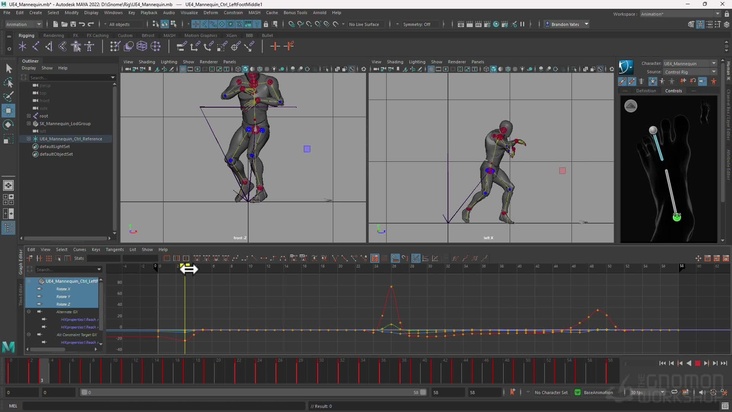Open the Character UE4_Mannequin dropdown
This screenshot has height=412, width=732.
pyautogui.click(x=691, y=63)
